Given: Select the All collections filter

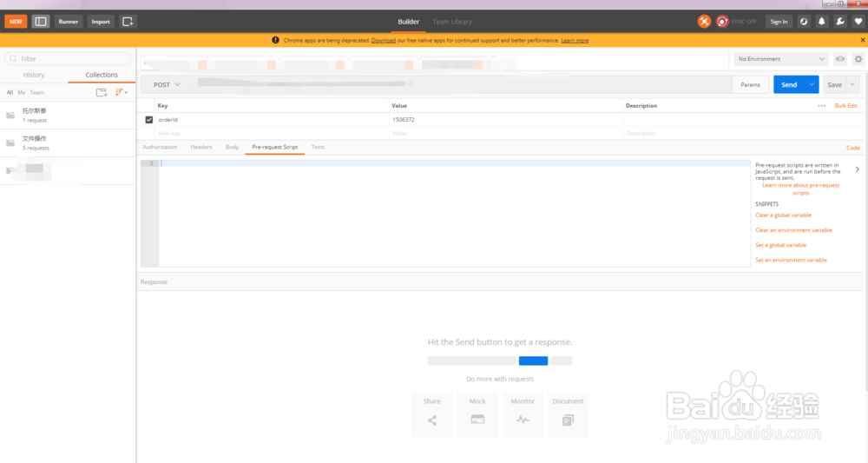Looking at the screenshot, I should (x=10, y=92).
